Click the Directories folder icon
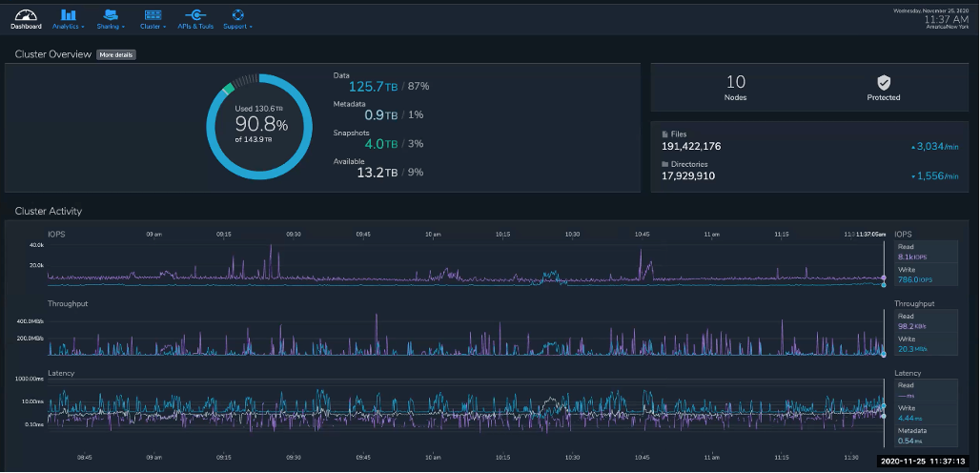The image size is (980, 473). click(665, 165)
